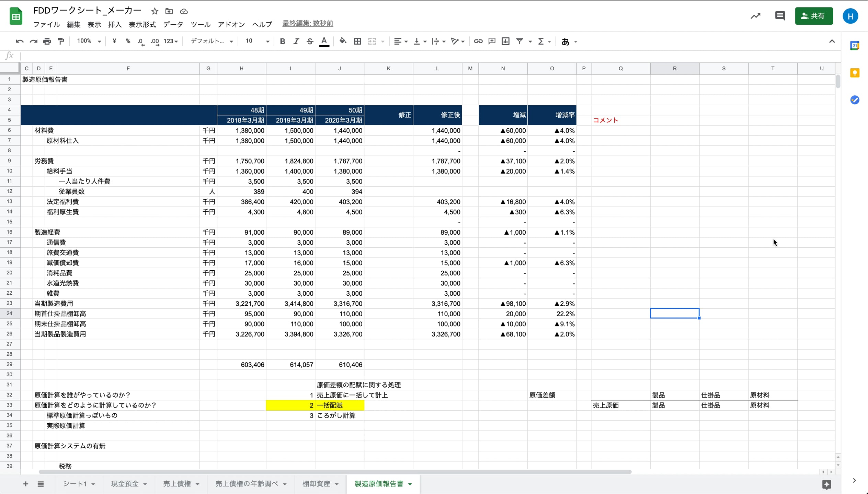Click the green 共有 share button

[x=813, y=16]
